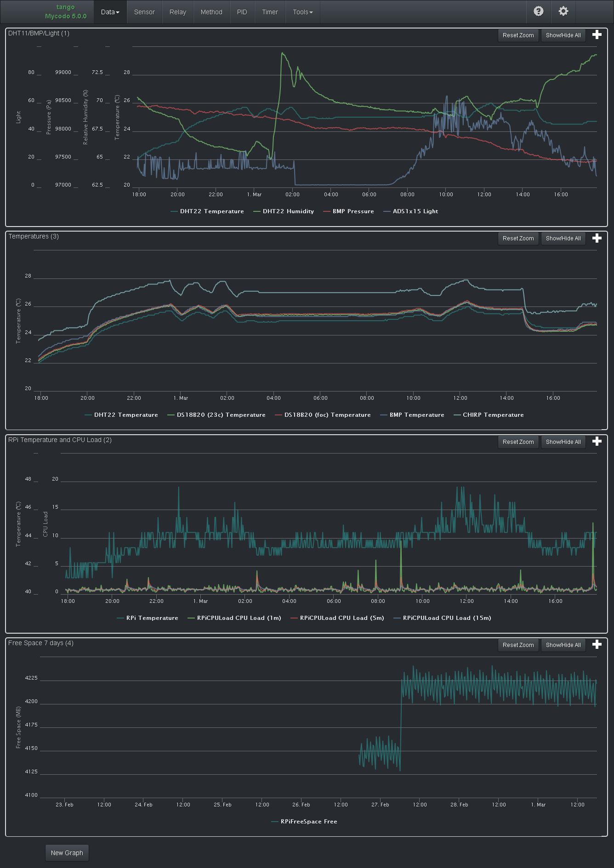The image size is (614, 868).
Task: Click plus icon on Free Space graph
Action: pyautogui.click(x=597, y=645)
